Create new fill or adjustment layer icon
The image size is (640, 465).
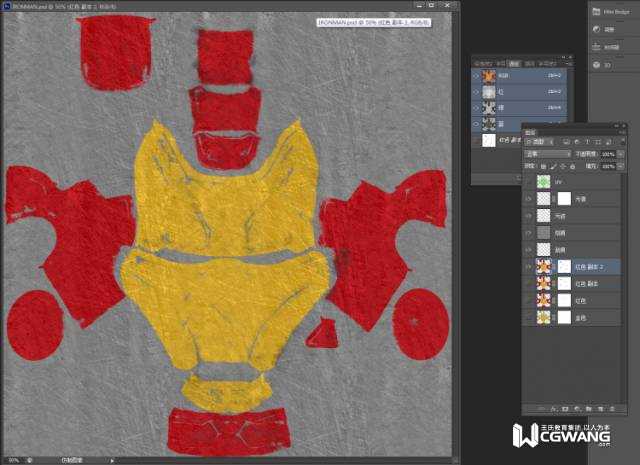[577, 408]
